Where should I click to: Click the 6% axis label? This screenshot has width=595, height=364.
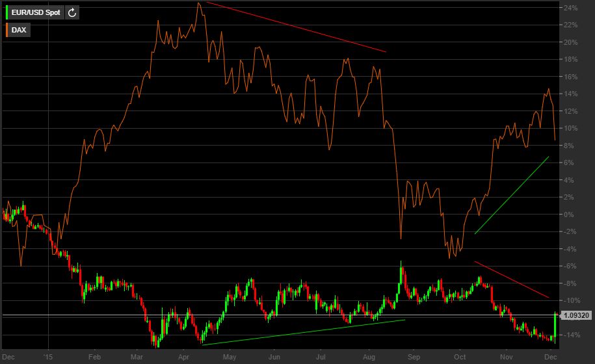[x=568, y=162]
